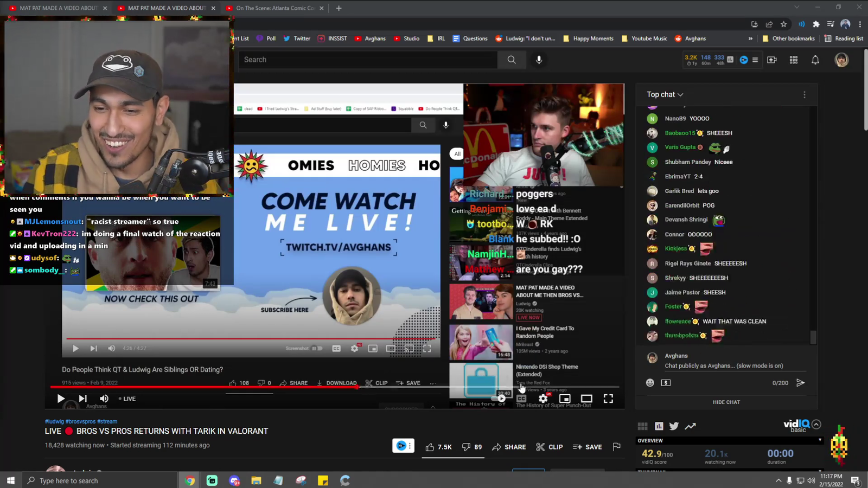Open the vidIQ bar chart tab in the sidebar panel
This screenshot has width=868, height=488.
(x=659, y=426)
